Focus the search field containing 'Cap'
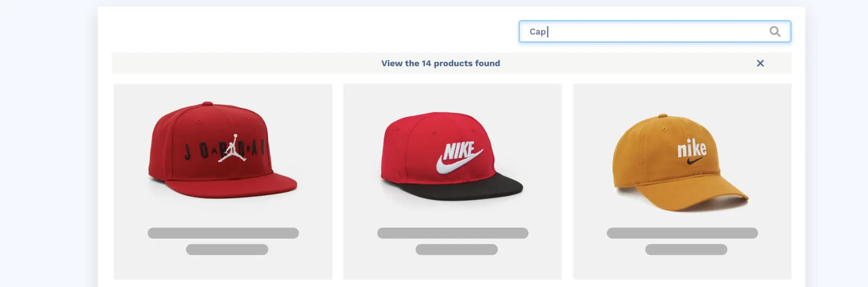 coord(654,32)
